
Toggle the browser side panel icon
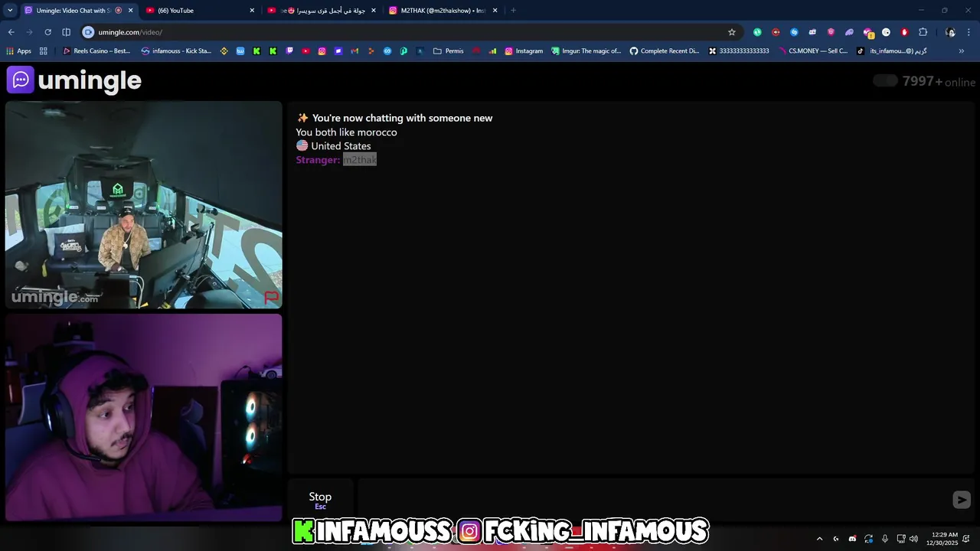66,32
